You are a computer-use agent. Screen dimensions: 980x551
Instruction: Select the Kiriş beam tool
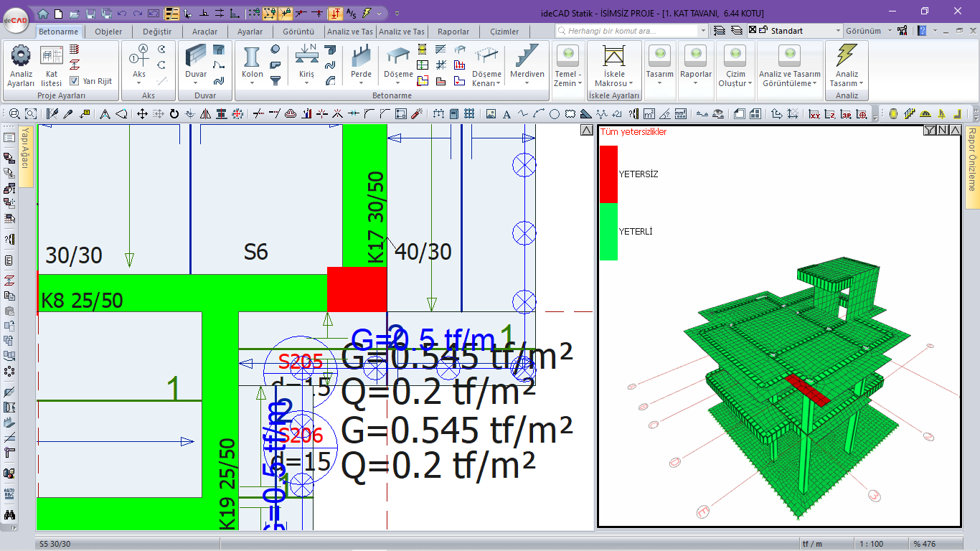pyautogui.click(x=307, y=62)
